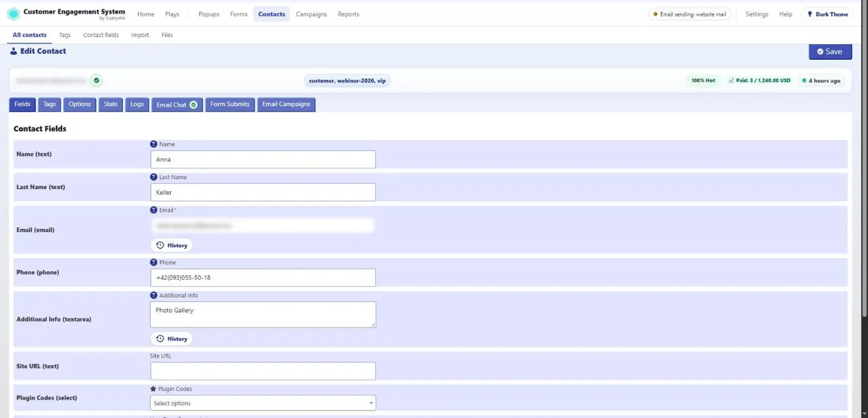
Task: Select the Logs contact tab
Action: click(x=137, y=105)
